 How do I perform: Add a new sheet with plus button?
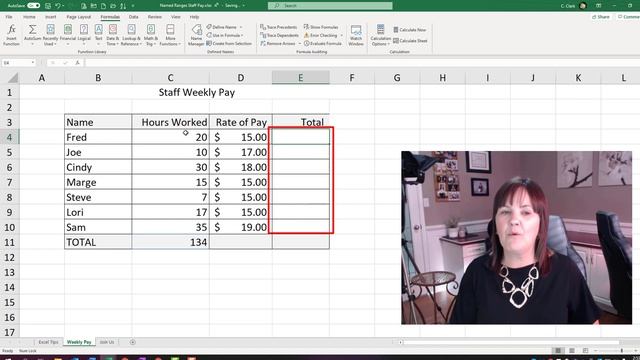pyautogui.click(x=133, y=342)
